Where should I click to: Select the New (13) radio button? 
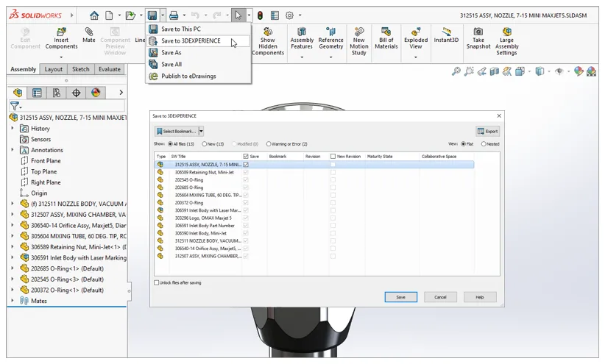(x=204, y=144)
